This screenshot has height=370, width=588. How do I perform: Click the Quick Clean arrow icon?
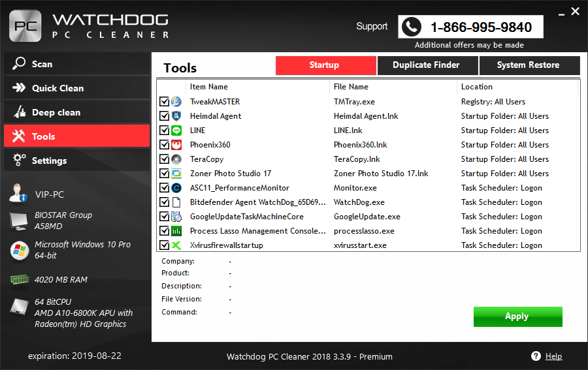coord(19,87)
